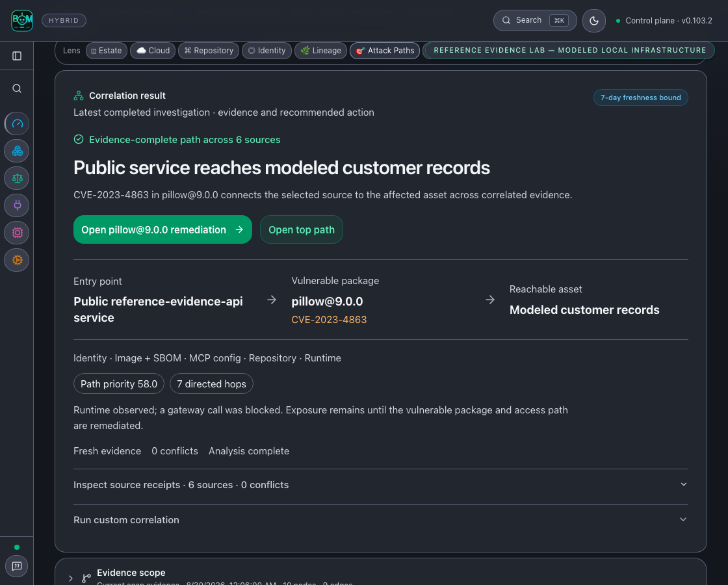Expand Run custom correlation section
This screenshot has width=728, height=585.
click(381, 520)
